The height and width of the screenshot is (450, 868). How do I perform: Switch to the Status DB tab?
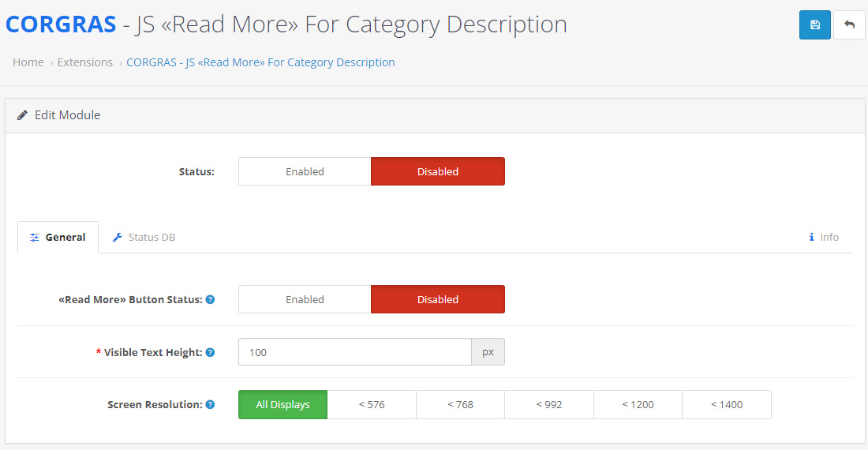tap(144, 238)
